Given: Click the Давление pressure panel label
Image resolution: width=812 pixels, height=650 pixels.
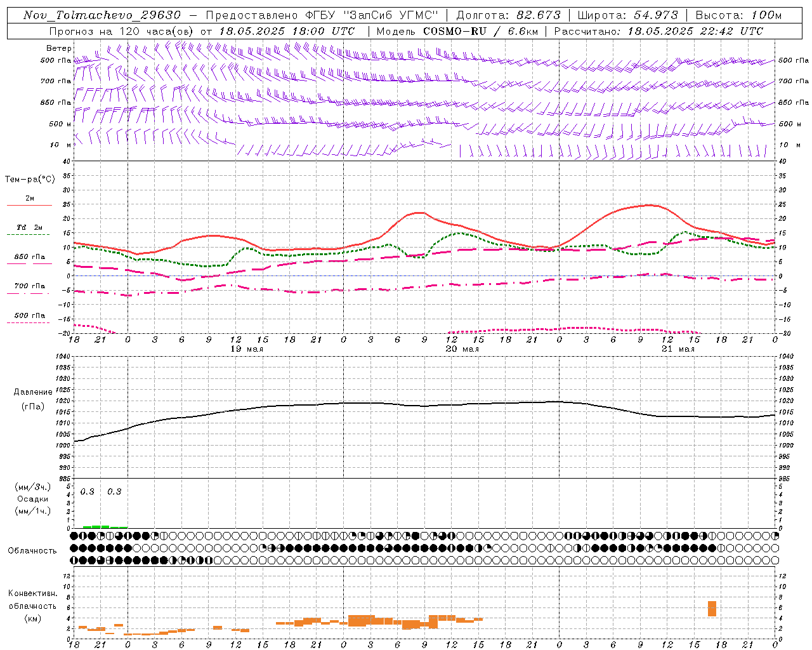Looking at the screenshot, I should pyautogui.click(x=33, y=392).
